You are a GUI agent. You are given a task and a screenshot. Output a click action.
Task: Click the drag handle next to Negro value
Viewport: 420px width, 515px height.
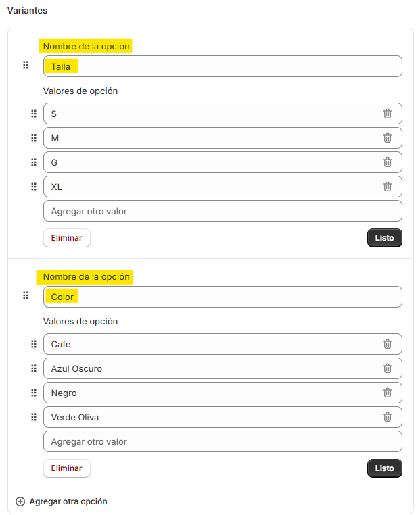click(34, 393)
